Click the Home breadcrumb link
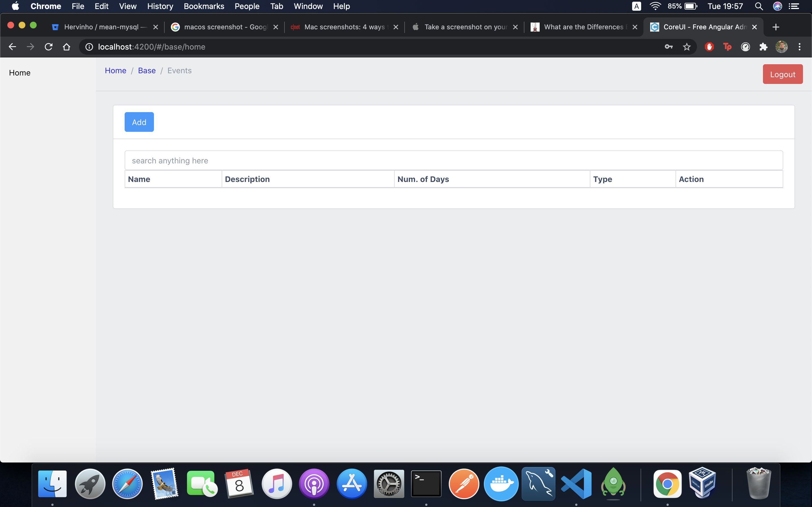Viewport: 812px width, 507px height. [x=115, y=71]
